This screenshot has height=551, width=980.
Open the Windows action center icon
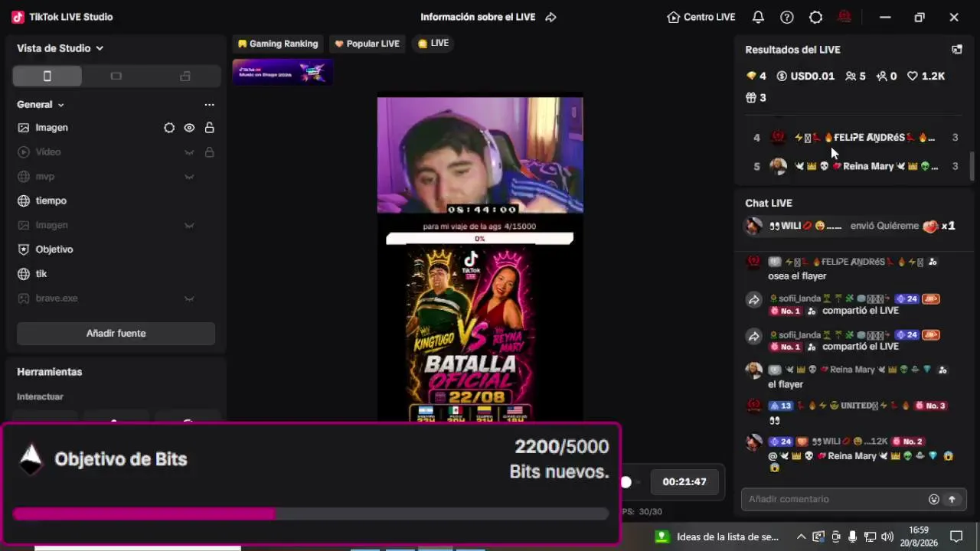pyautogui.click(x=956, y=536)
